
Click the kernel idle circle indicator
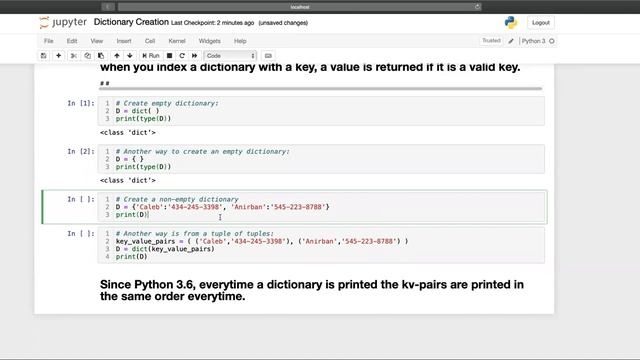(x=552, y=41)
